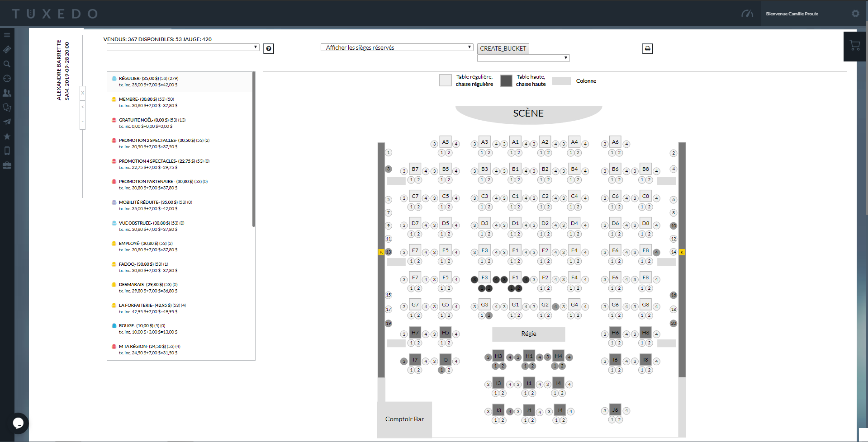Open the chat bubble in the corner
Viewport: 868px width, 442px height.
pyautogui.click(x=18, y=423)
